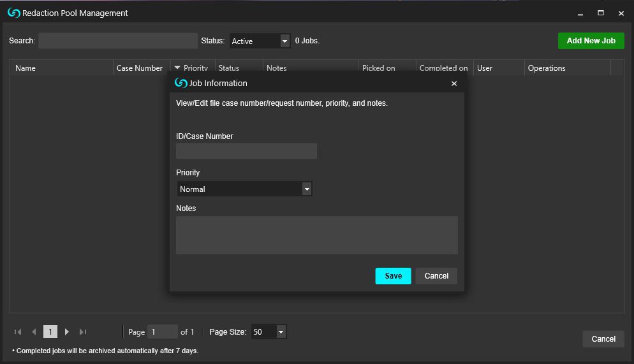Click the Priority column sort arrow

pyautogui.click(x=177, y=68)
